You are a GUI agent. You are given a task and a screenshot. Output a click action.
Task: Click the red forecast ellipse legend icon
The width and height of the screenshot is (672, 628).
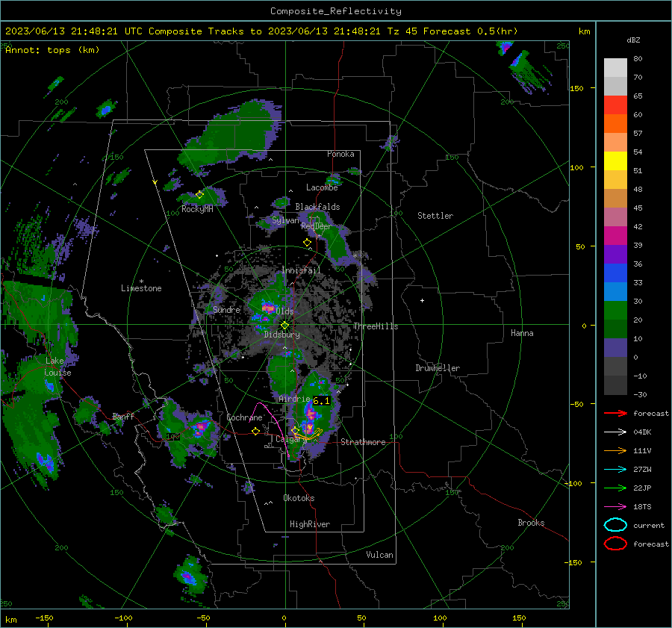tap(615, 544)
